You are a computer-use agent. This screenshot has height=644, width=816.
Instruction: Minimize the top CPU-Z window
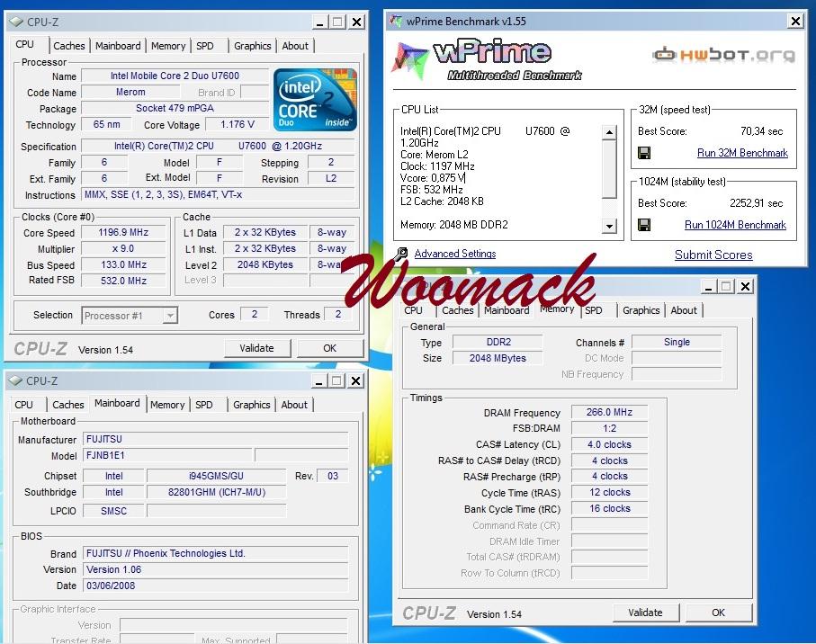tap(319, 22)
